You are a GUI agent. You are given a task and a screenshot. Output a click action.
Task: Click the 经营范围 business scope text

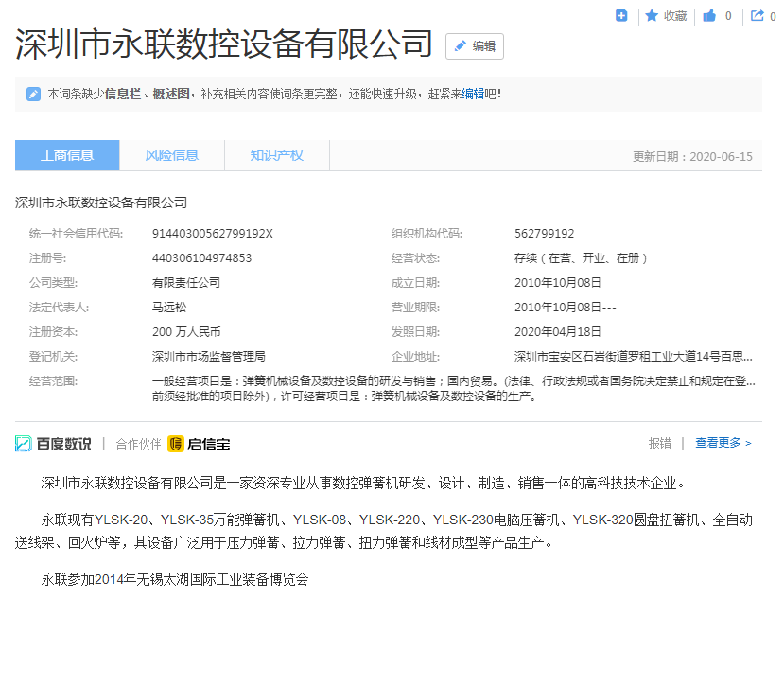click(x=454, y=389)
